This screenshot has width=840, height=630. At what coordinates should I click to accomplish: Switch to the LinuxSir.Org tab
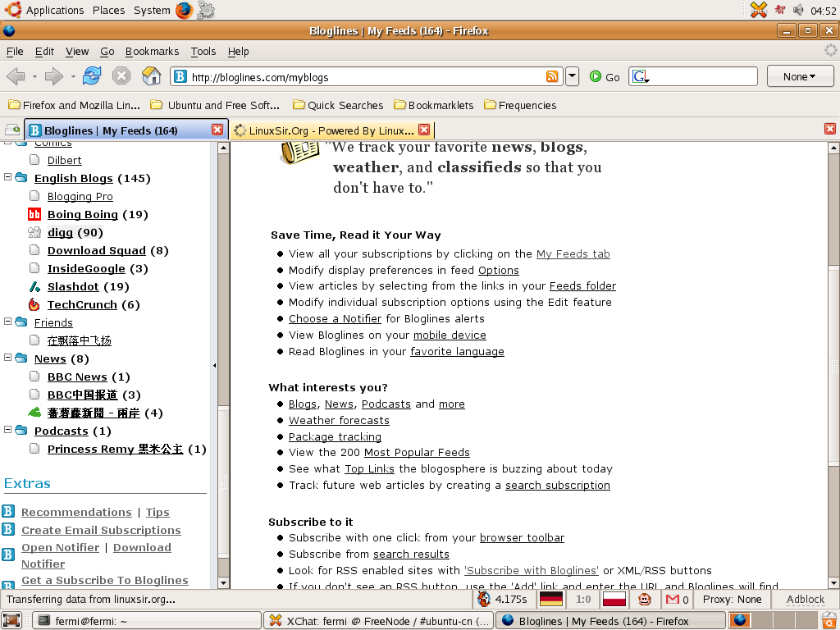[x=331, y=130]
